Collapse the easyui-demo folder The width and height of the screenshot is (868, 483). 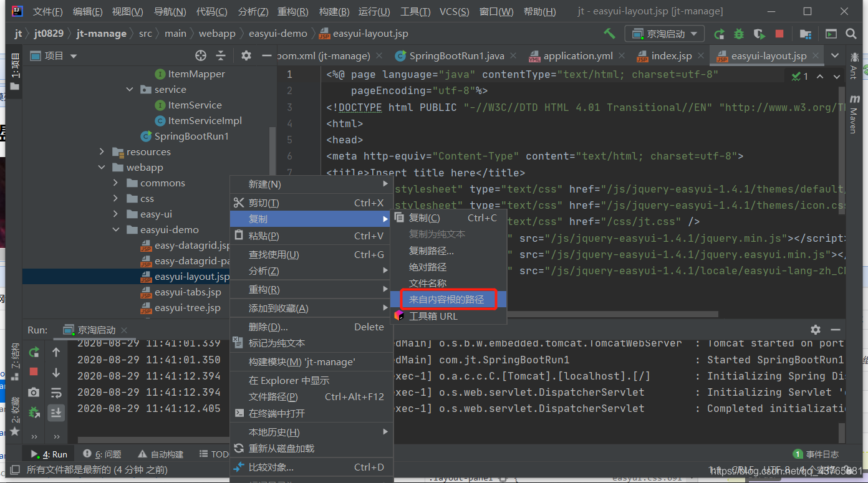(116, 229)
